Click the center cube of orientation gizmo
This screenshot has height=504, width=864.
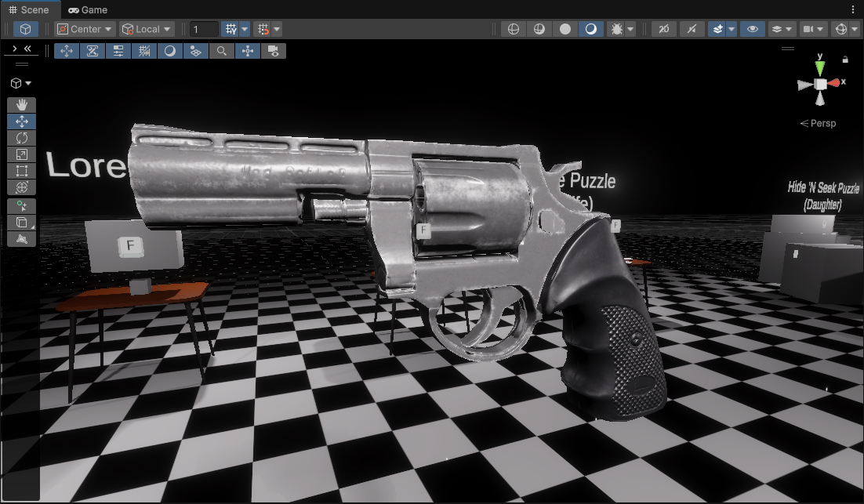[820, 85]
